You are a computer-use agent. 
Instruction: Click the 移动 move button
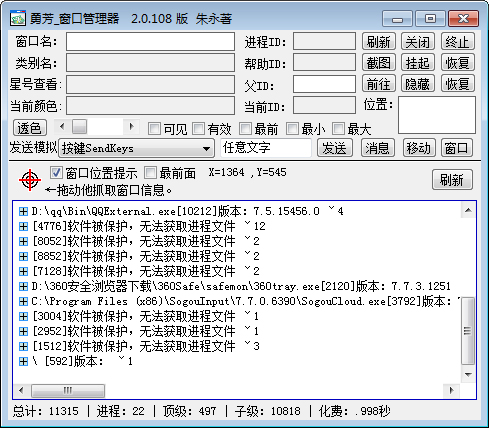[x=419, y=148]
